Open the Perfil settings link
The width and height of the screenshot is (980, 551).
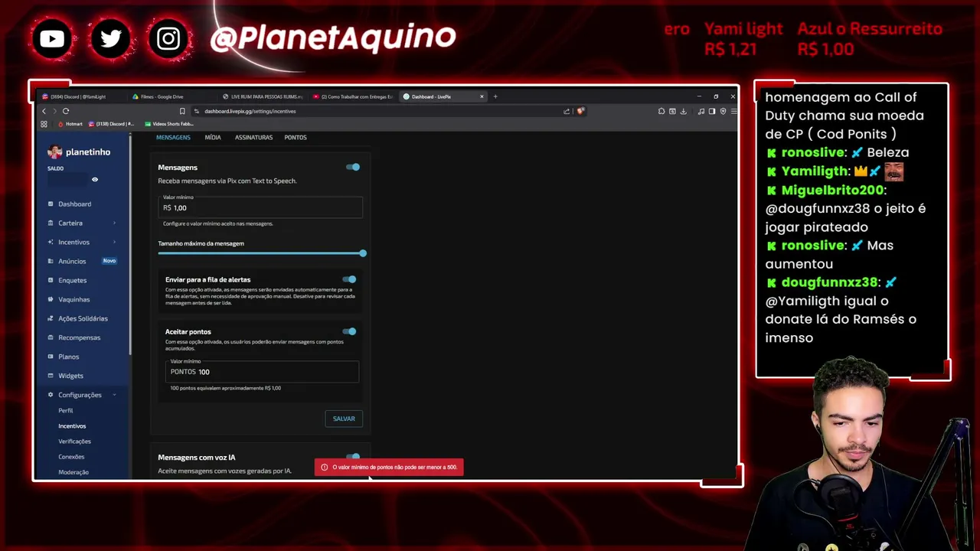click(66, 411)
